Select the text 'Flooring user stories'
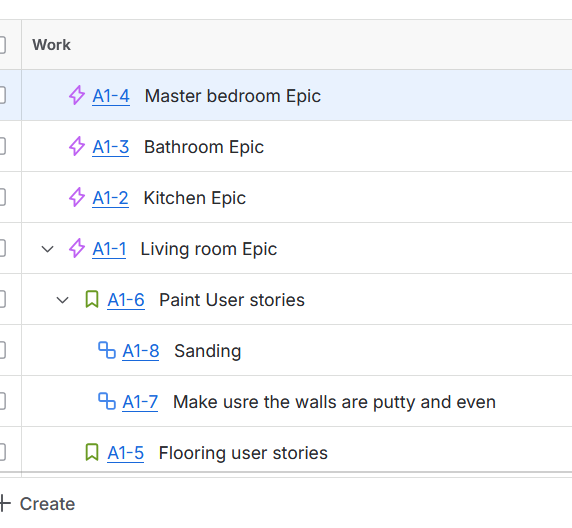The height and width of the screenshot is (528, 572). pyautogui.click(x=243, y=453)
